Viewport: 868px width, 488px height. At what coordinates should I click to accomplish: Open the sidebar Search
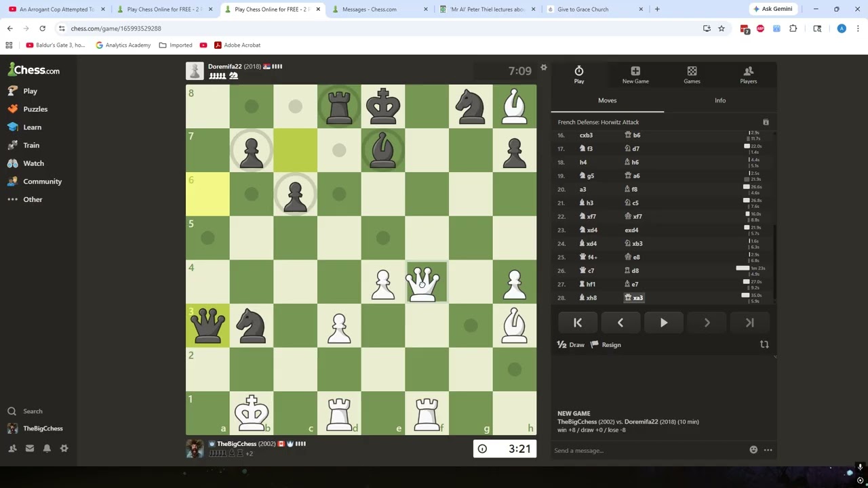25,411
